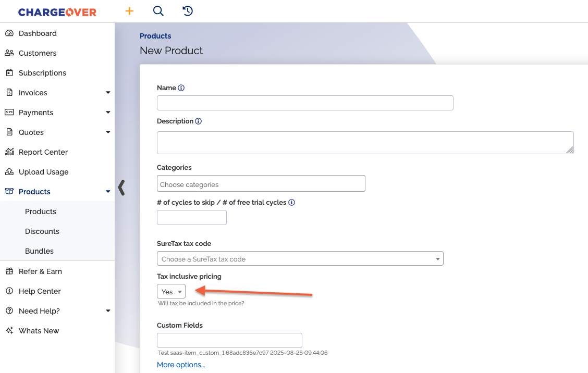Go to Report Center in sidebar

43,152
